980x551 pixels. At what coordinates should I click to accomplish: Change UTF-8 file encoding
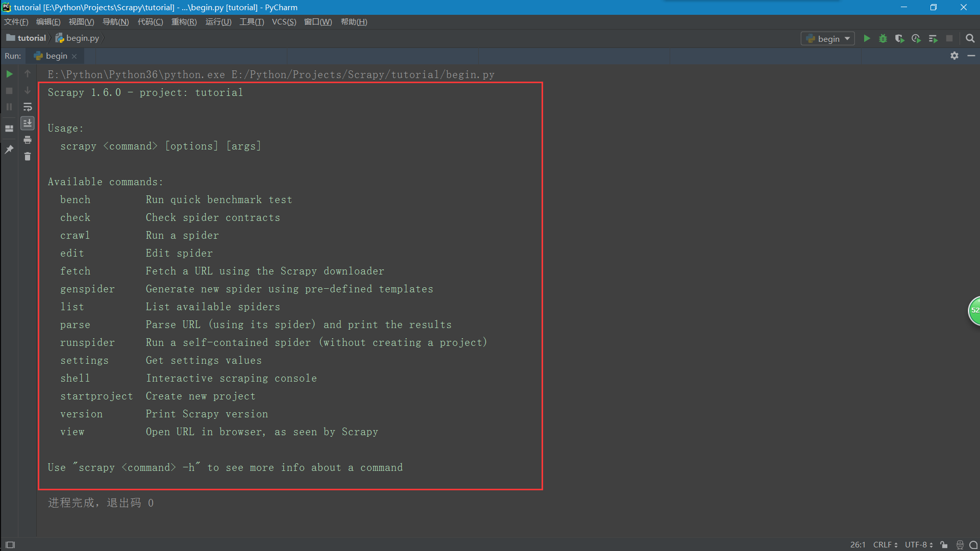point(919,544)
